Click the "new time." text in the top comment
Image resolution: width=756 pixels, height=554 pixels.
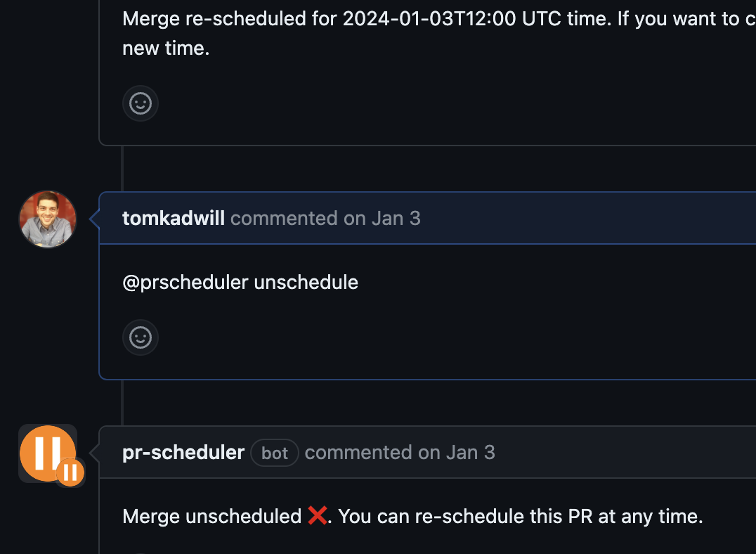[166, 49]
